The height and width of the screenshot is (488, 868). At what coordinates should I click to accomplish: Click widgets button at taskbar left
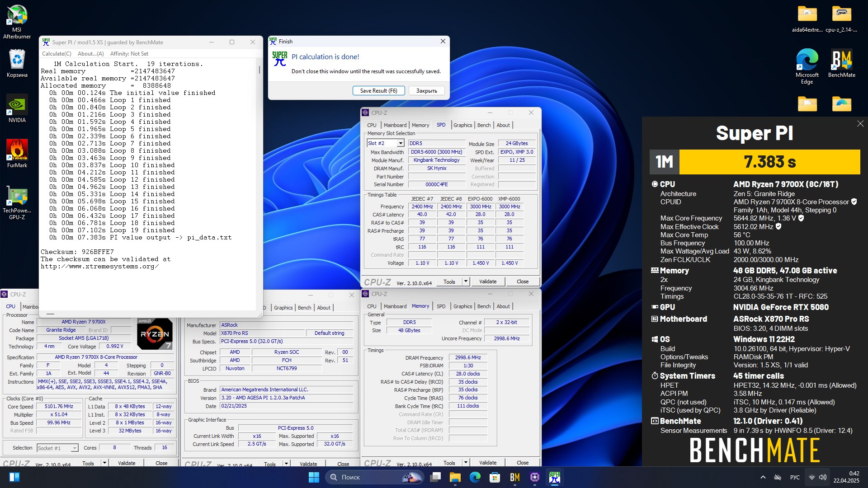(x=14, y=477)
